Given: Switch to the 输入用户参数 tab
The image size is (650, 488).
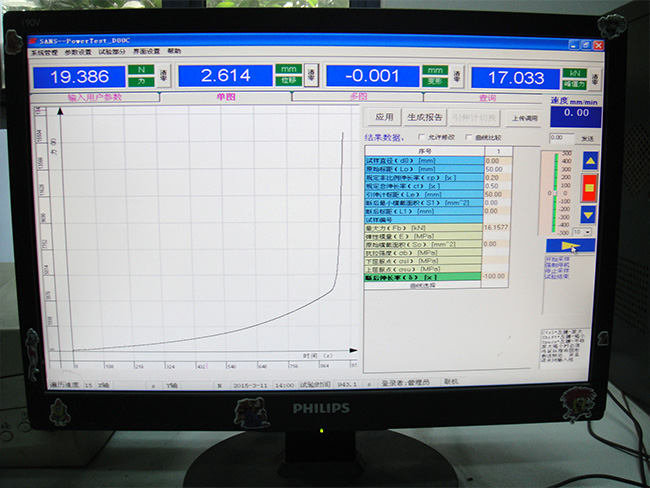Looking at the screenshot, I should 95,97.
